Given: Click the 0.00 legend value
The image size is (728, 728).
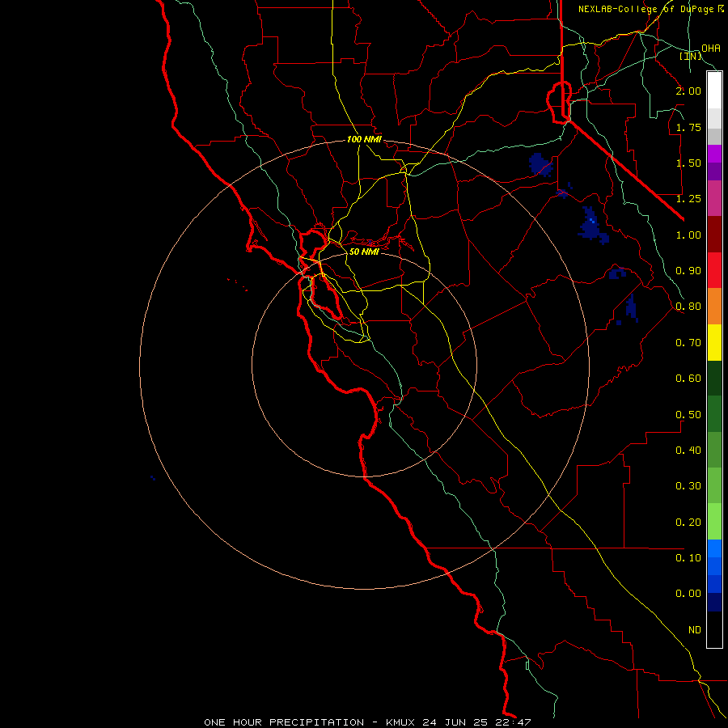Looking at the screenshot, I should pyautogui.click(x=688, y=594).
